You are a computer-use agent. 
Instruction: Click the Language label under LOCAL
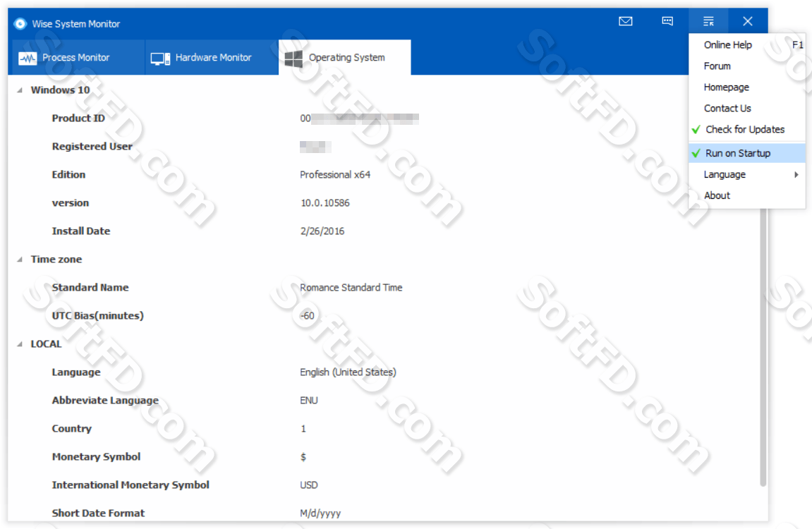(76, 372)
